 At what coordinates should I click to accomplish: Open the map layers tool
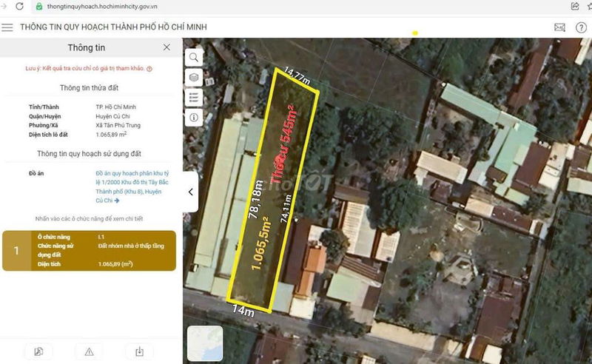coord(194,77)
